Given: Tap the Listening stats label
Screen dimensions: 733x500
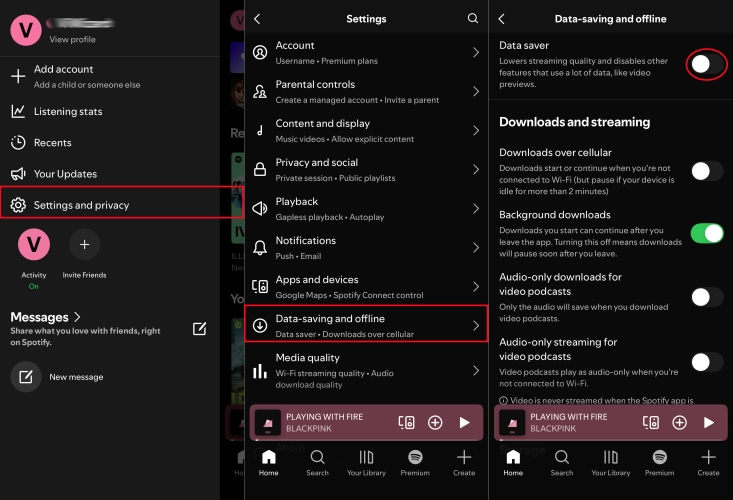Looking at the screenshot, I should click(x=68, y=111).
